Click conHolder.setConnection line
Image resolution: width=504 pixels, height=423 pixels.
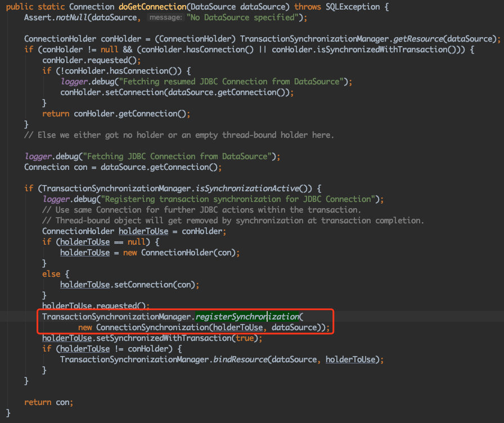click(x=177, y=92)
